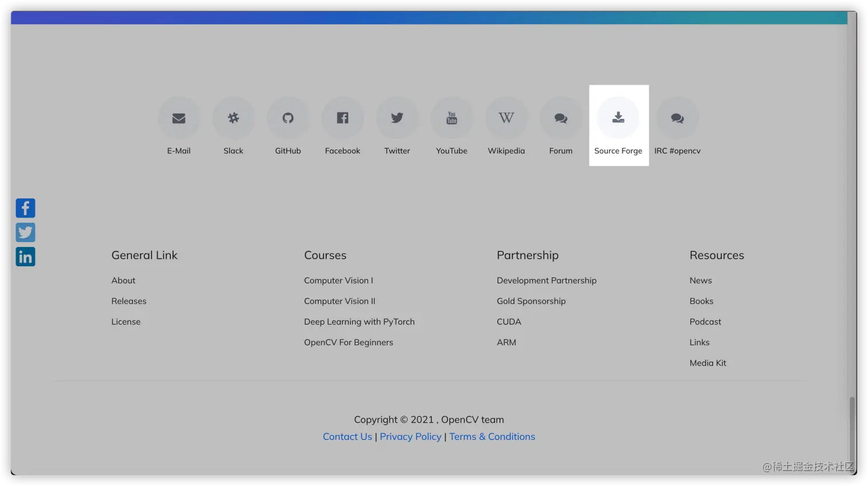The height and width of the screenshot is (486, 868).
Task: Click the GitHub label text
Action: [288, 151]
